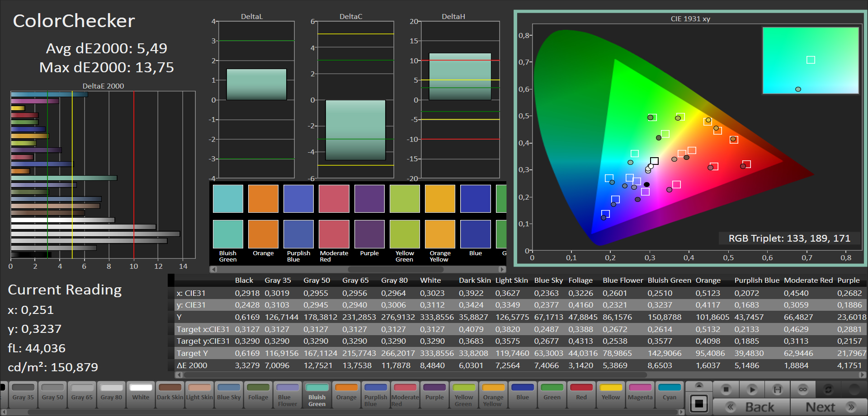Select the White patch button
868x416 pixels.
click(x=141, y=395)
